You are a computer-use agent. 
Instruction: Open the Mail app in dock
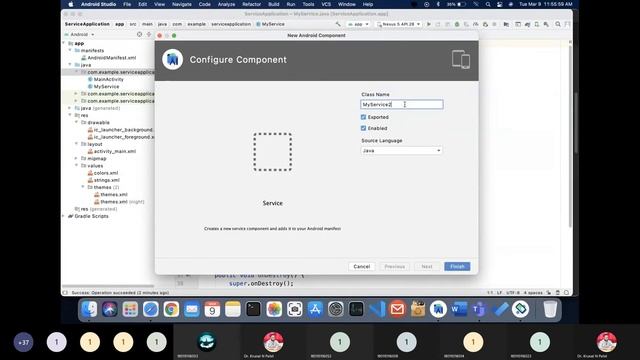[x=192, y=309]
